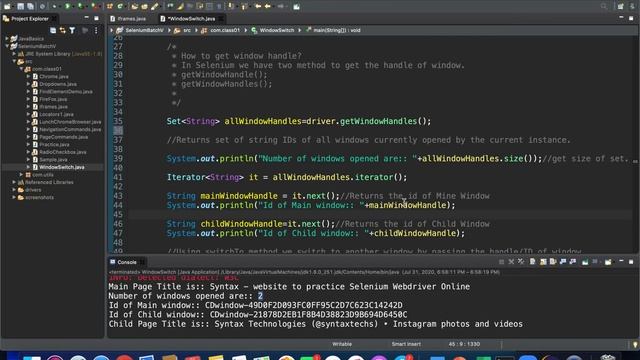Expand the com.utils package node
The width and height of the screenshot is (640, 360).
[x=22, y=175]
